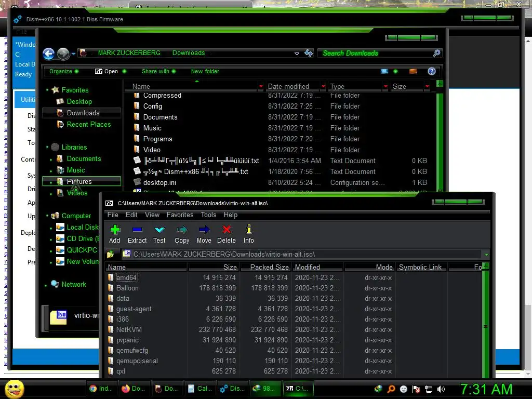Open the Share with dropdown

point(158,71)
